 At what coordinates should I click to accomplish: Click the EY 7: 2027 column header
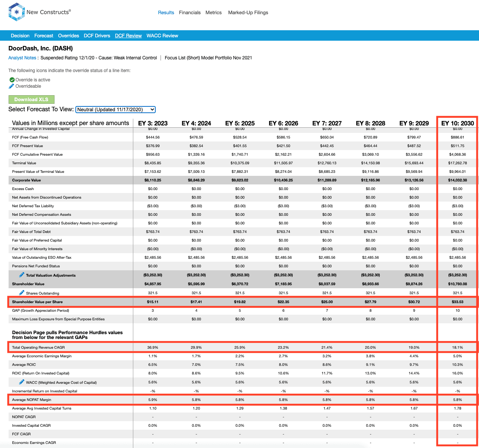click(327, 123)
